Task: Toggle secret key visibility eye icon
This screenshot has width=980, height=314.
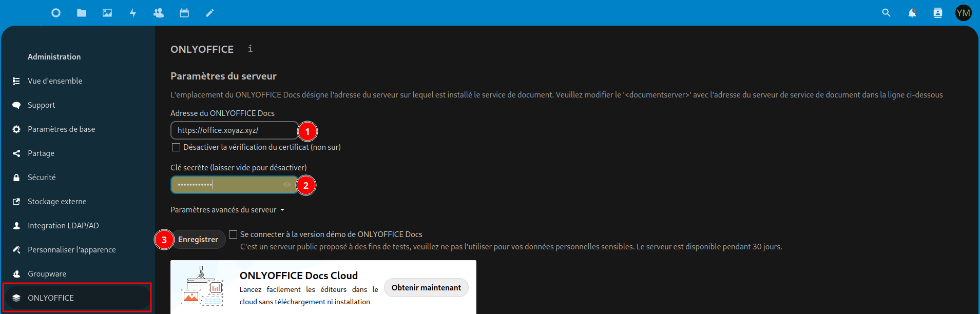Action: [x=287, y=185]
